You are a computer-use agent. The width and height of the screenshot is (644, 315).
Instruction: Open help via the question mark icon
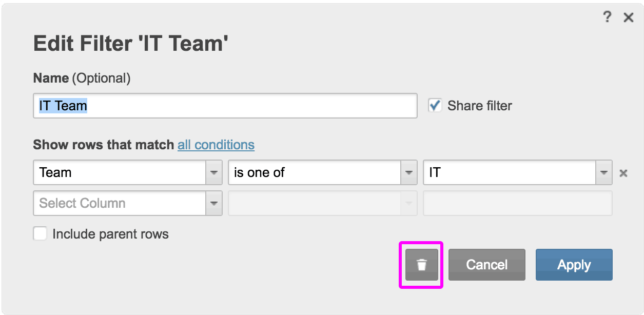point(607,17)
